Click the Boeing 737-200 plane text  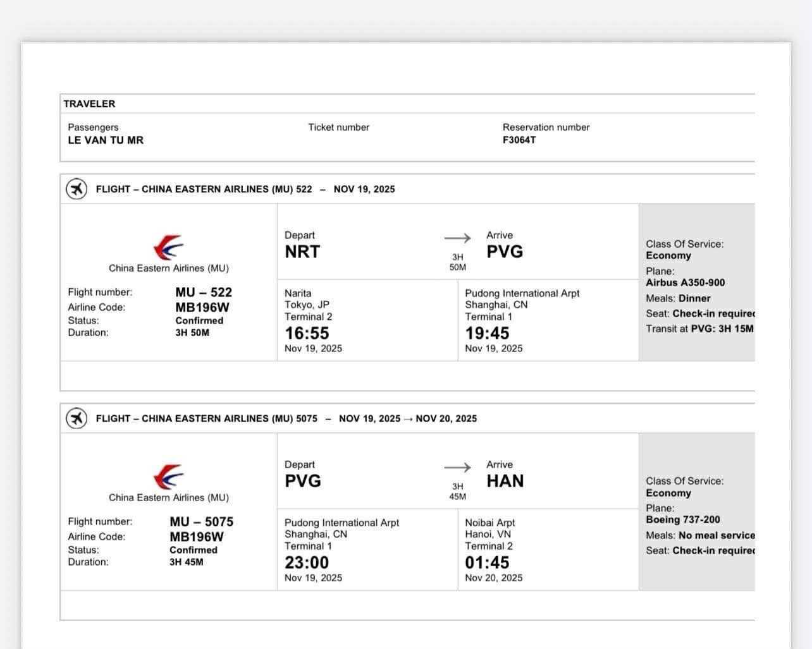pos(682,519)
